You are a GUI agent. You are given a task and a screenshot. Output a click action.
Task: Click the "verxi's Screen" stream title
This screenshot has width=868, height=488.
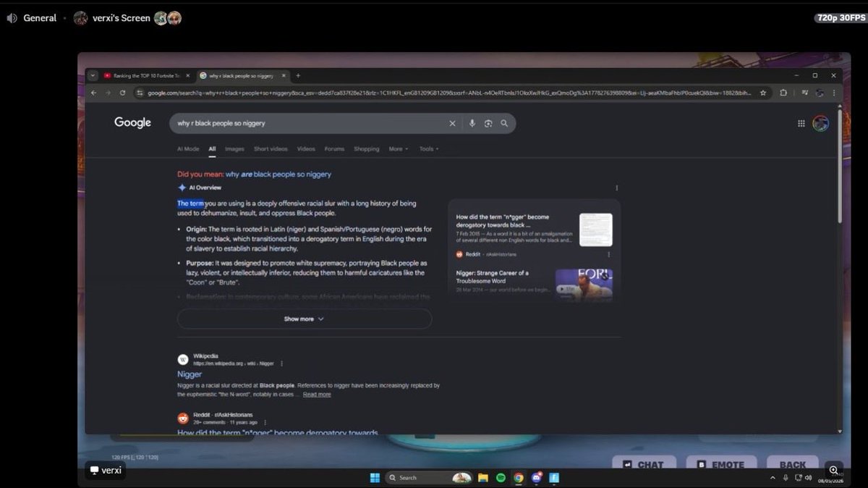(122, 18)
